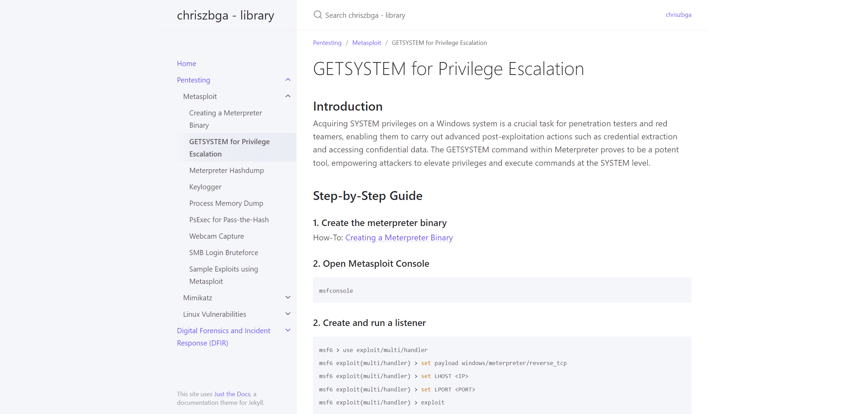Select Webcam Capture in sidebar
868x414 pixels.
coord(216,236)
